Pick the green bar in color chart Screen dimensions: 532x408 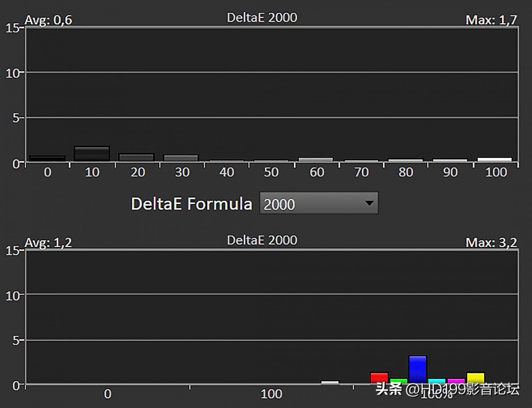point(399,381)
